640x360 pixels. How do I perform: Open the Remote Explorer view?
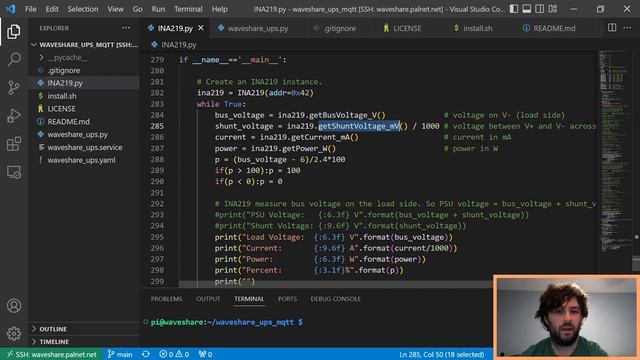click(x=13, y=172)
